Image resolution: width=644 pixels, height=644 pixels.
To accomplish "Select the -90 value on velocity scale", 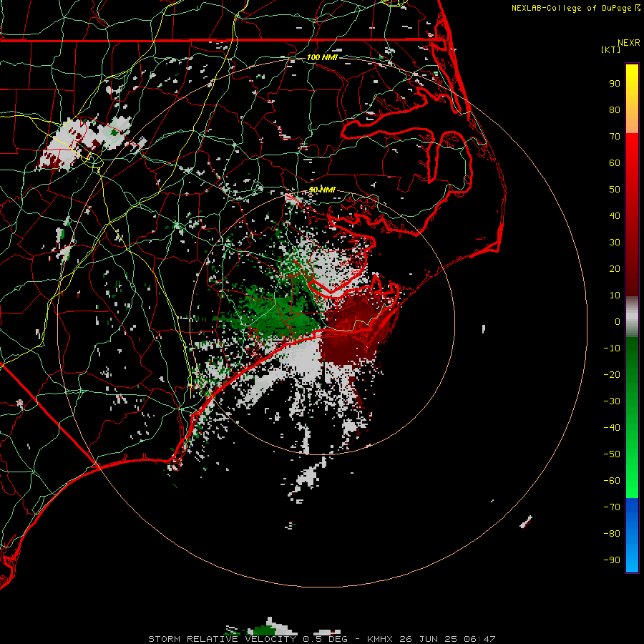I will [612, 560].
